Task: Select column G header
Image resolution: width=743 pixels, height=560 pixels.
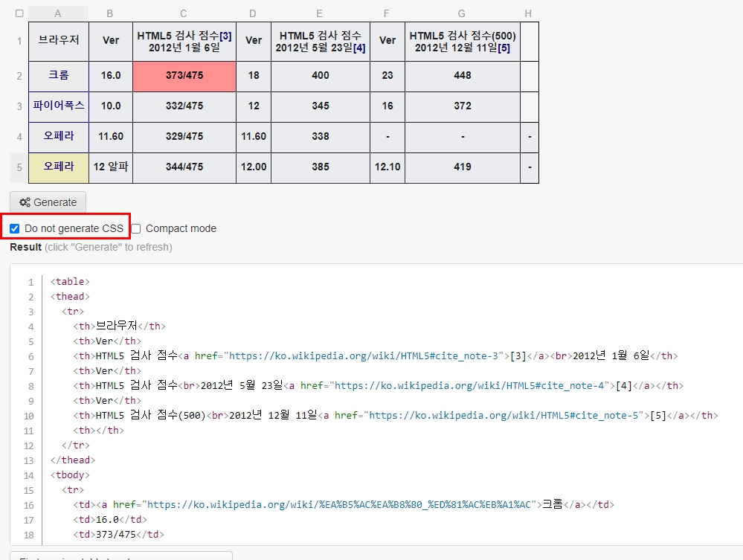Action: [x=462, y=13]
